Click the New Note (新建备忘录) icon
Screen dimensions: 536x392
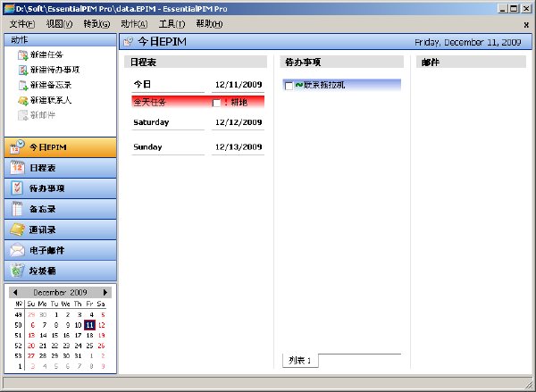click(x=23, y=85)
